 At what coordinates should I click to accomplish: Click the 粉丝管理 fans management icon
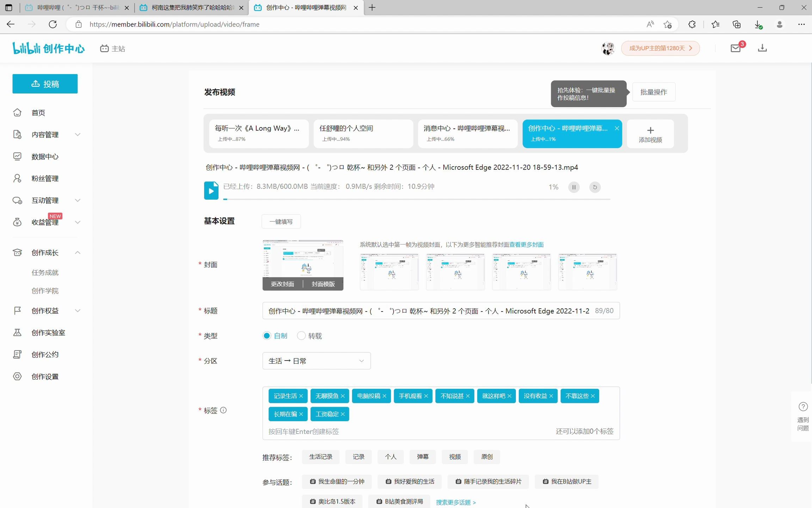pos(17,178)
